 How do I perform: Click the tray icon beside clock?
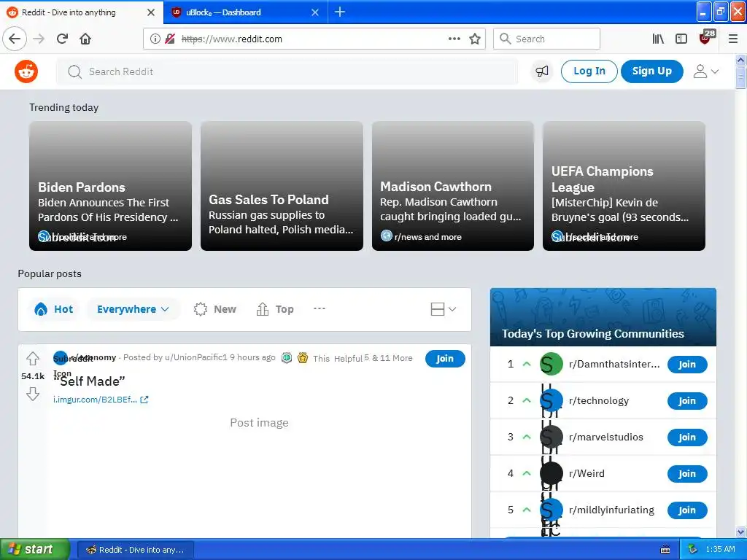[693, 550]
